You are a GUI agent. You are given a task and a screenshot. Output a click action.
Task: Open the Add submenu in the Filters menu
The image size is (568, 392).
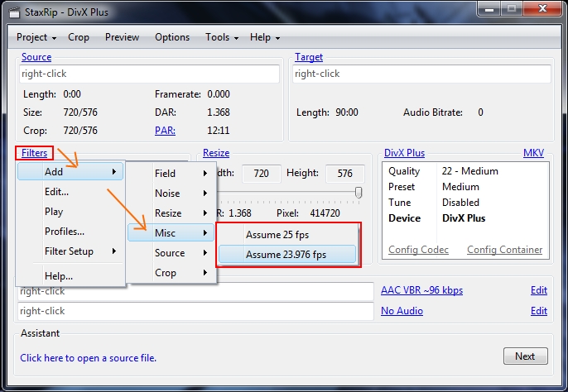(70, 171)
